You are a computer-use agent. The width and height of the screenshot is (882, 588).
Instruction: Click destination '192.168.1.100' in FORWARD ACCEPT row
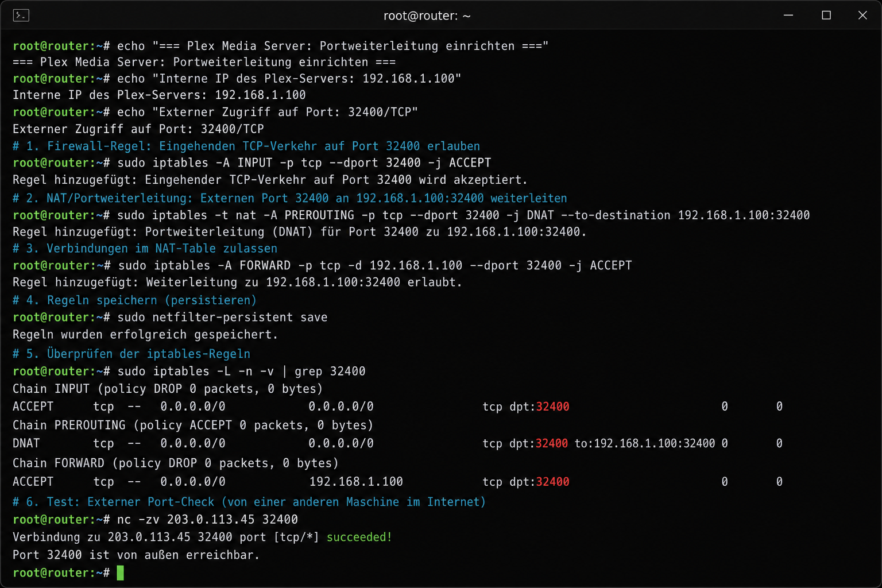(x=356, y=482)
